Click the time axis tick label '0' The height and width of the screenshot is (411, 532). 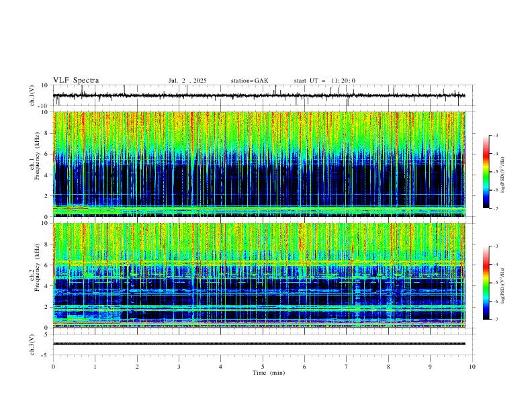(53, 367)
